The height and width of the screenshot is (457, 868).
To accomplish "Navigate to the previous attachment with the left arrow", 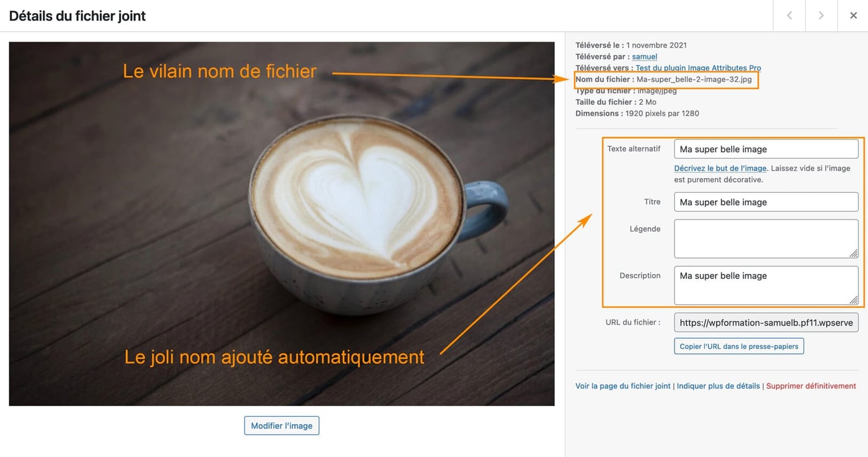I will [789, 16].
